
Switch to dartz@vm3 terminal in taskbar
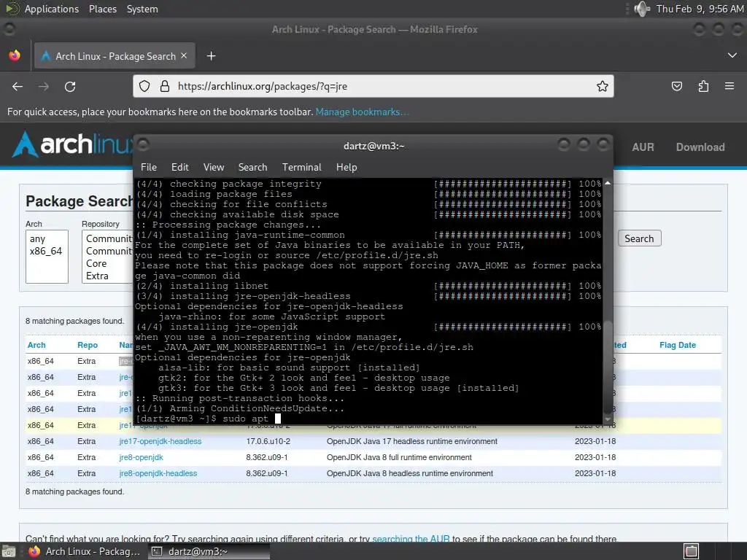(x=209, y=551)
